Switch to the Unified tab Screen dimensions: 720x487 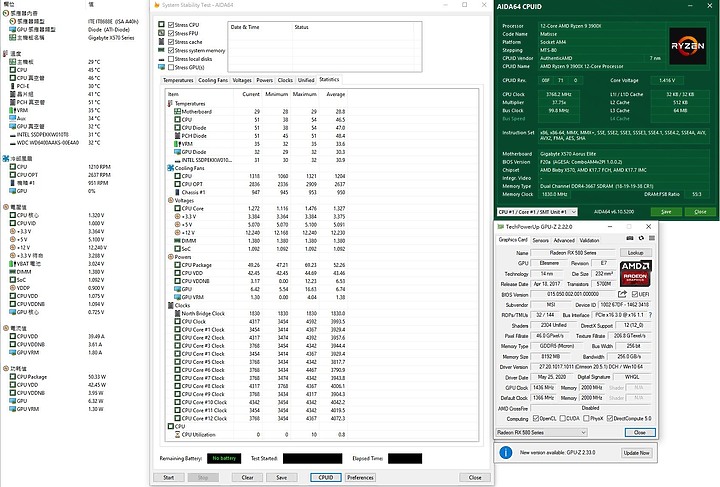[x=306, y=80]
